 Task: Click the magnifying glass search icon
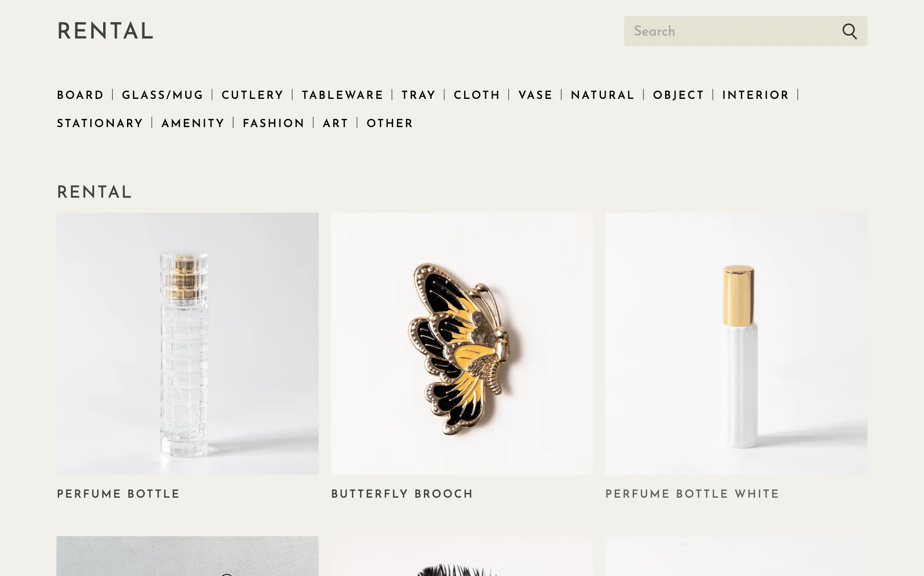849,31
